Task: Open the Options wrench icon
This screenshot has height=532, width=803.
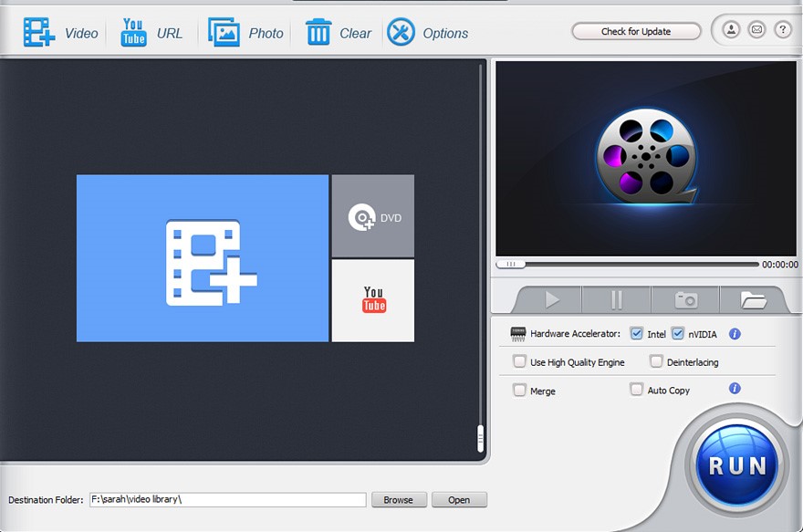Action: tap(401, 30)
